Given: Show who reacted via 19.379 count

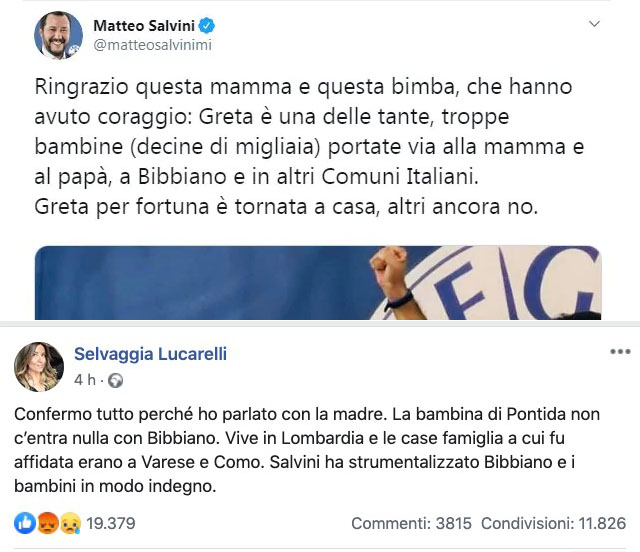Looking at the screenshot, I should 111,523.
